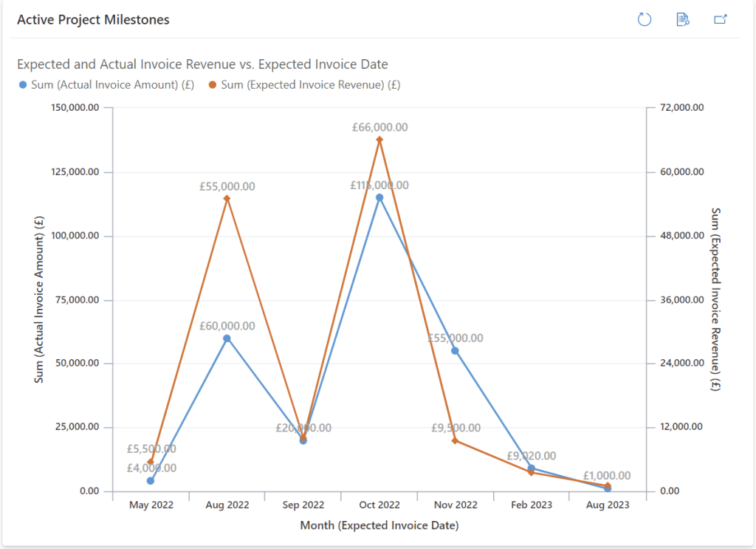The width and height of the screenshot is (756, 549).
Task: Click the orange diamond marker at £55,000.00
Action: [227, 198]
